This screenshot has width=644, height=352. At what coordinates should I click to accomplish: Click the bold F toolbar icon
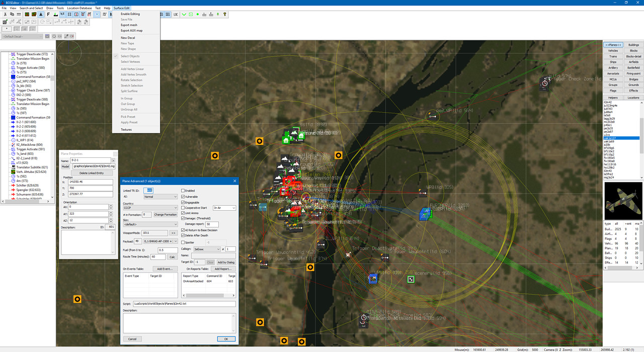tap(48, 14)
